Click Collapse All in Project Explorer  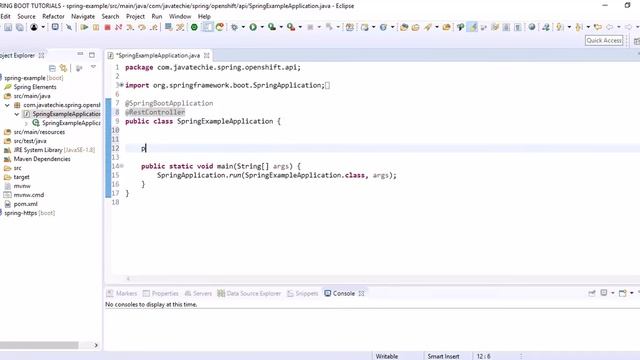tap(52, 68)
